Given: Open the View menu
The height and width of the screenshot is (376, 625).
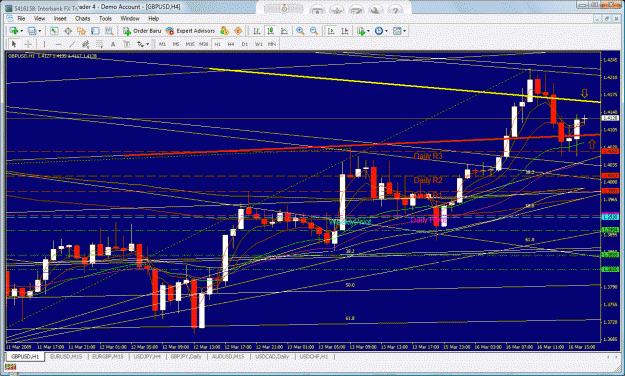Looking at the screenshot, I should coord(39,18).
